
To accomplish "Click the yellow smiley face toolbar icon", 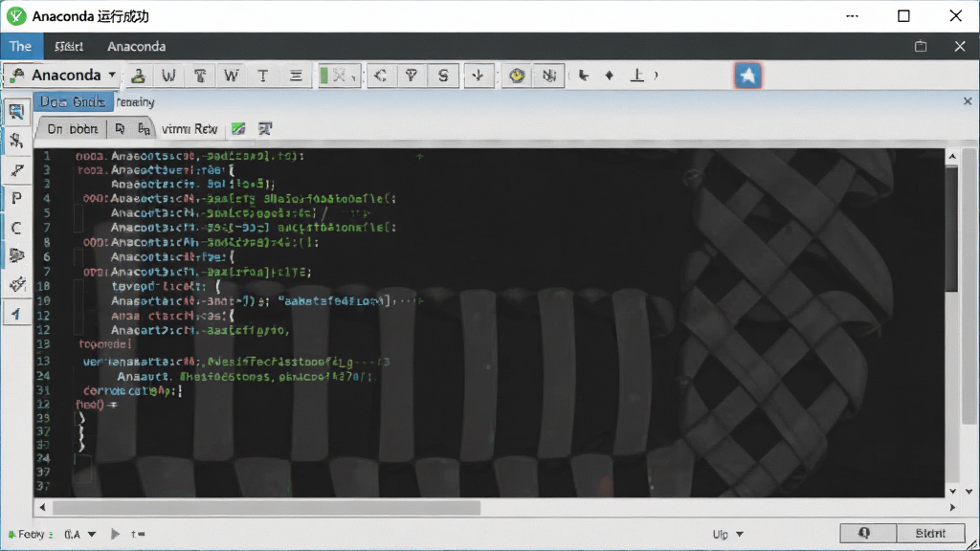I will click(517, 76).
